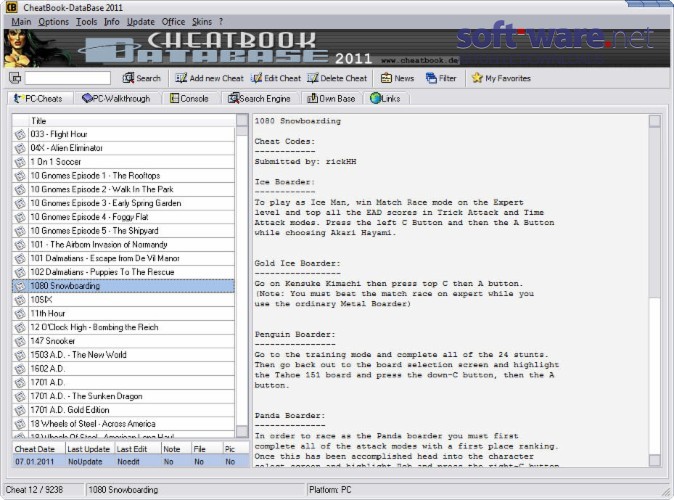Open the Links tab
This screenshot has width=674, height=500.
[386, 98]
